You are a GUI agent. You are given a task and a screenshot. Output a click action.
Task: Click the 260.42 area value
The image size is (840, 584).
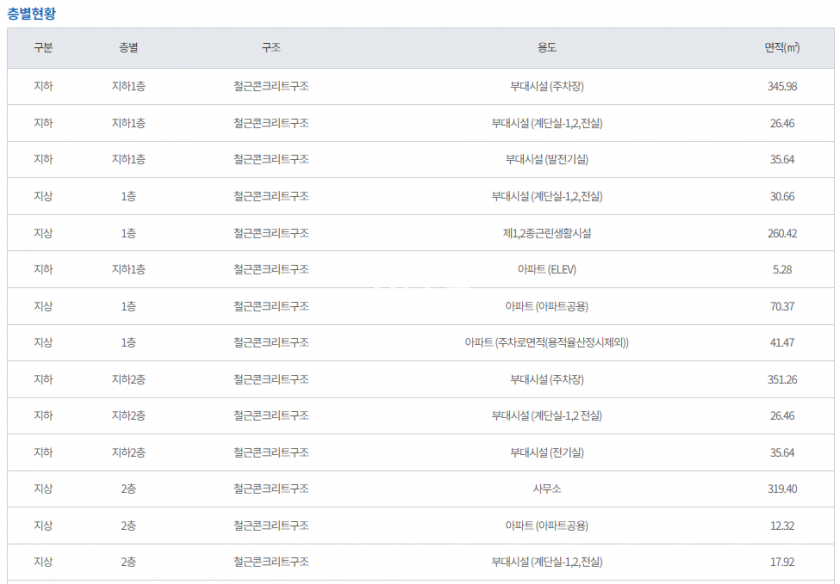coord(782,233)
